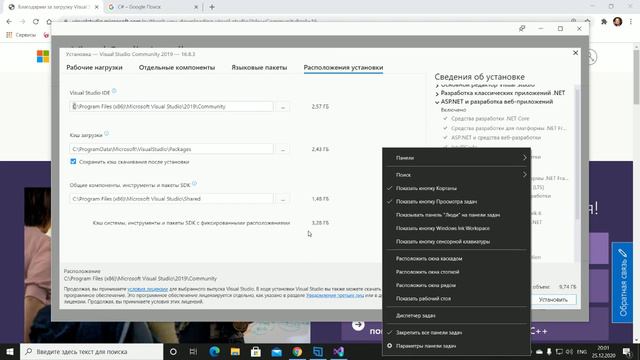Image resolution: width=640 pixels, height=360 pixels.
Task: Open the Сервисы apps shortcut in bookmarks bar
Action: click(x=21, y=35)
